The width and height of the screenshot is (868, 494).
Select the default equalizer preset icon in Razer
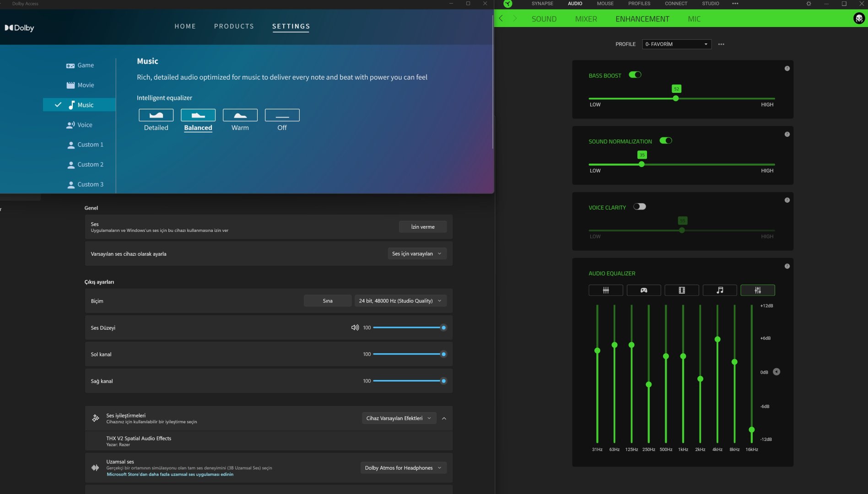pos(606,290)
